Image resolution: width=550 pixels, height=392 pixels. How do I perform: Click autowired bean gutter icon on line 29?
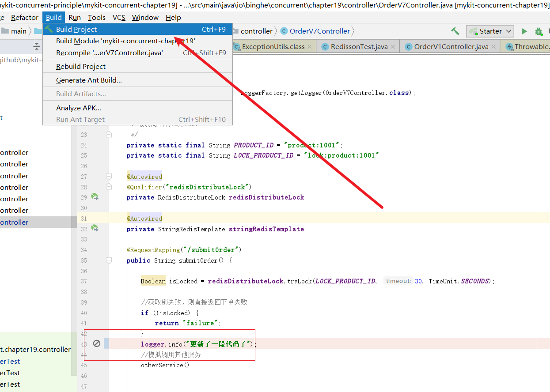click(95, 197)
